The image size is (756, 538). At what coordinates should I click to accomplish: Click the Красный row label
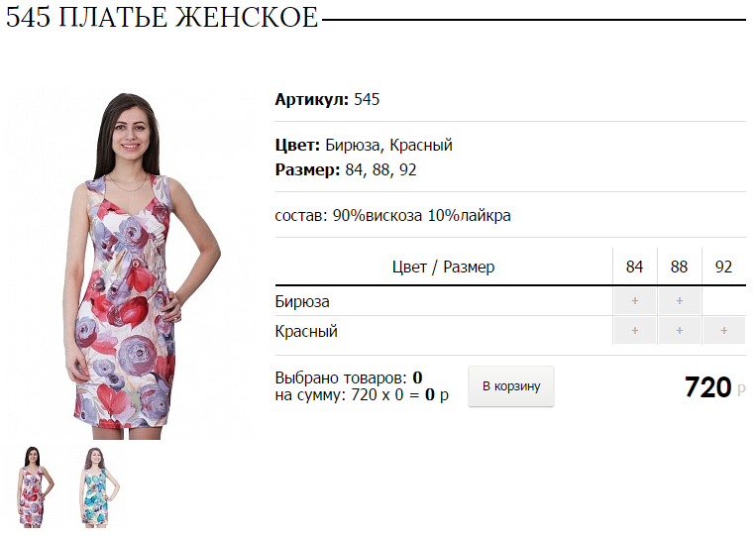pyautogui.click(x=306, y=332)
